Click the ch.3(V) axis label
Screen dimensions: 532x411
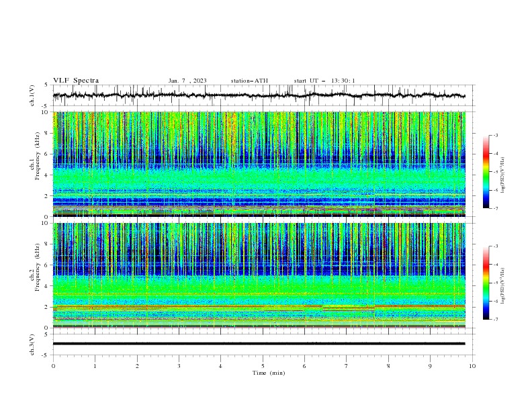[32, 345]
